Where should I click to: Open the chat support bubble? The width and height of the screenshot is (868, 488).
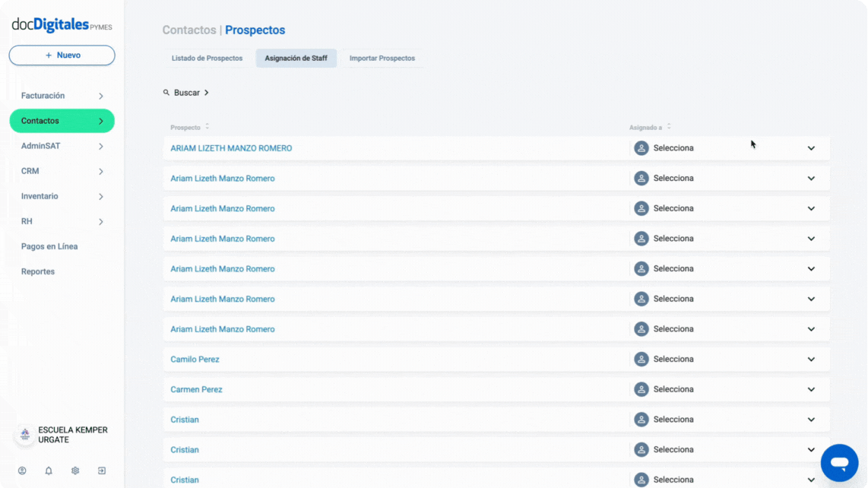click(839, 462)
